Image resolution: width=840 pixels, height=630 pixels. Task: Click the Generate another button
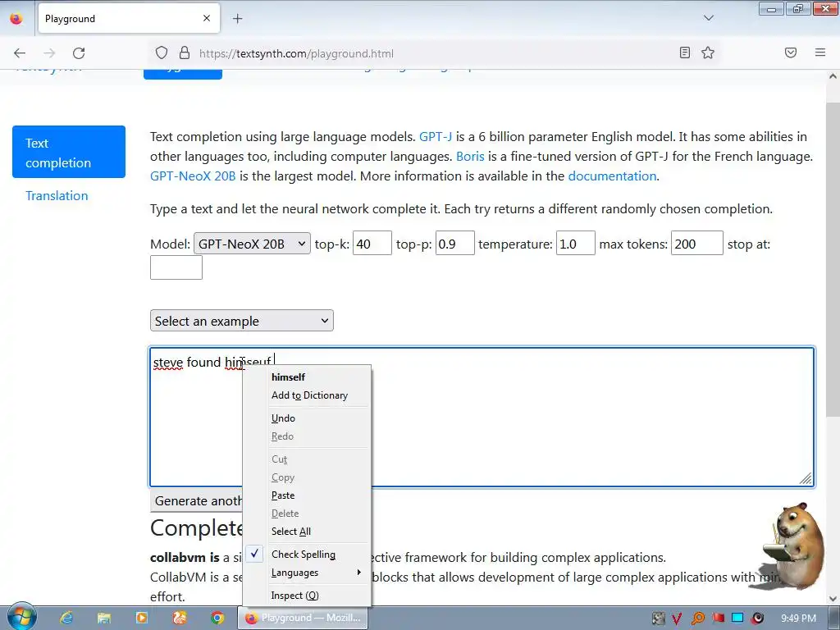[x=197, y=500]
